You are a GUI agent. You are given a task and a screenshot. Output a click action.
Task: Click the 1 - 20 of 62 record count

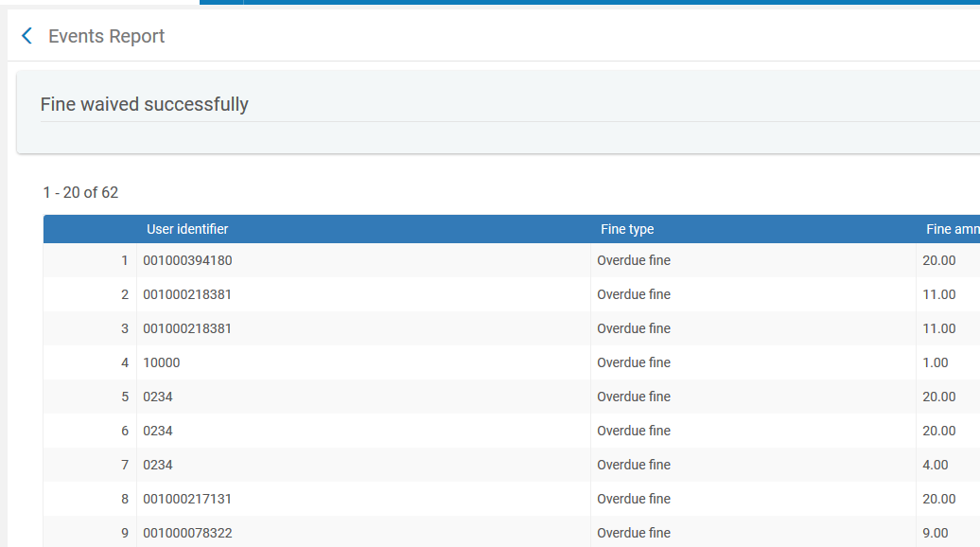point(80,192)
